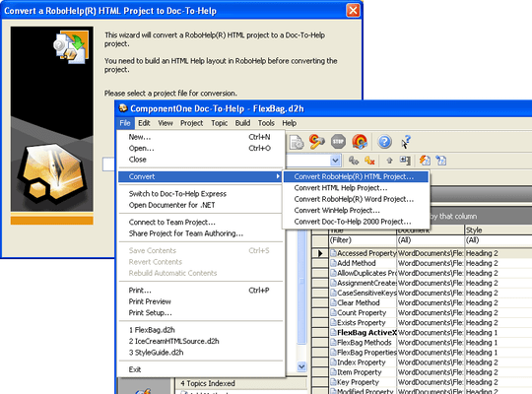This screenshot has height=394, width=532.
Task: Open the Help menu
Action: [290, 123]
